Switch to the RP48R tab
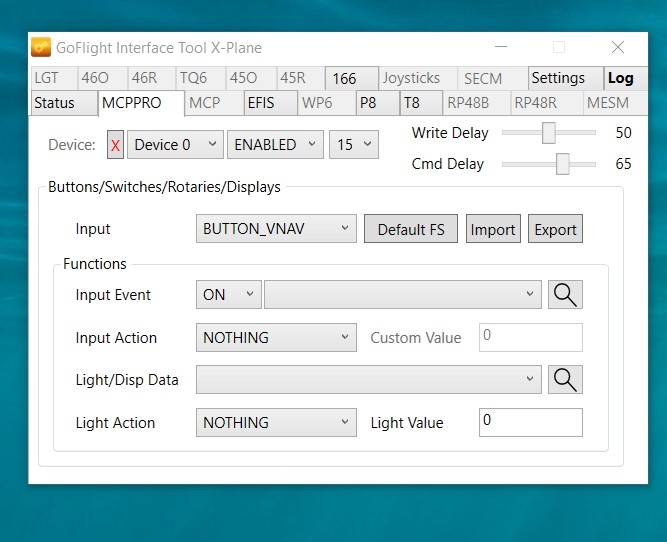This screenshot has width=667, height=542. pos(546,103)
